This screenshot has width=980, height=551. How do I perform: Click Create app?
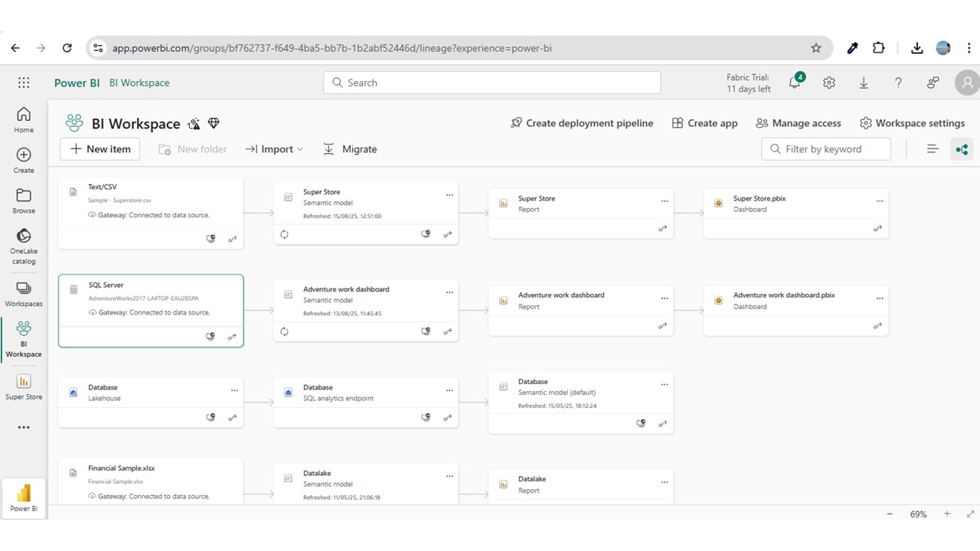pos(704,123)
